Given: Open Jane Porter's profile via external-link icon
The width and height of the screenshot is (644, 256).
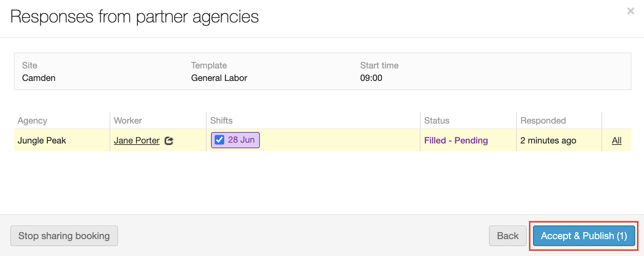Looking at the screenshot, I should click(x=169, y=141).
